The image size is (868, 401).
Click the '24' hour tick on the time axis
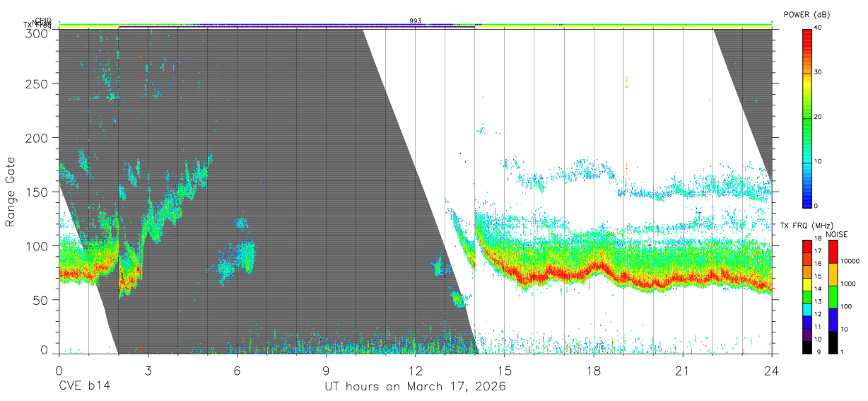[x=771, y=371]
